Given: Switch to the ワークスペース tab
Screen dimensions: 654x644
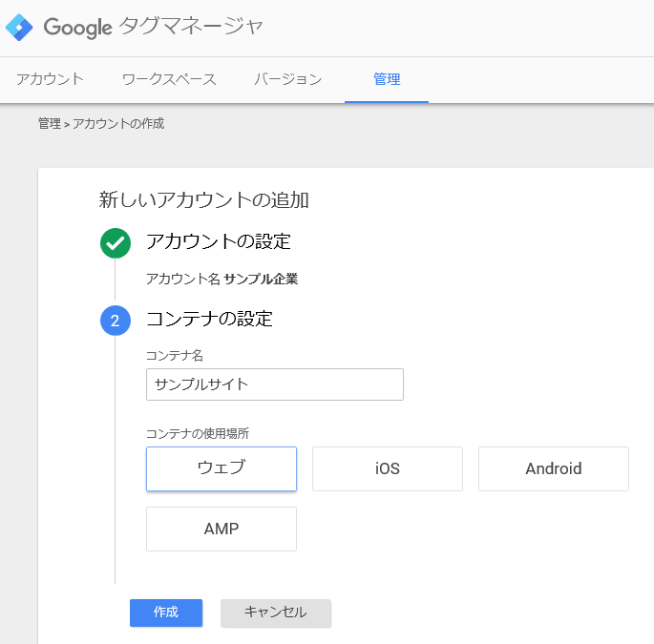Looking at the screenshot, I should pyautogui.click(x=169, y=79).
